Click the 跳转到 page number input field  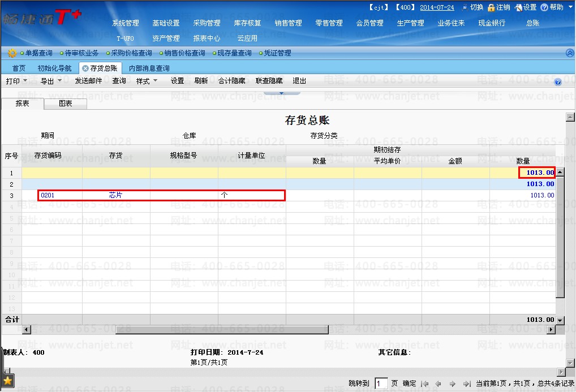pyautogui.click(x=381, y=384)
